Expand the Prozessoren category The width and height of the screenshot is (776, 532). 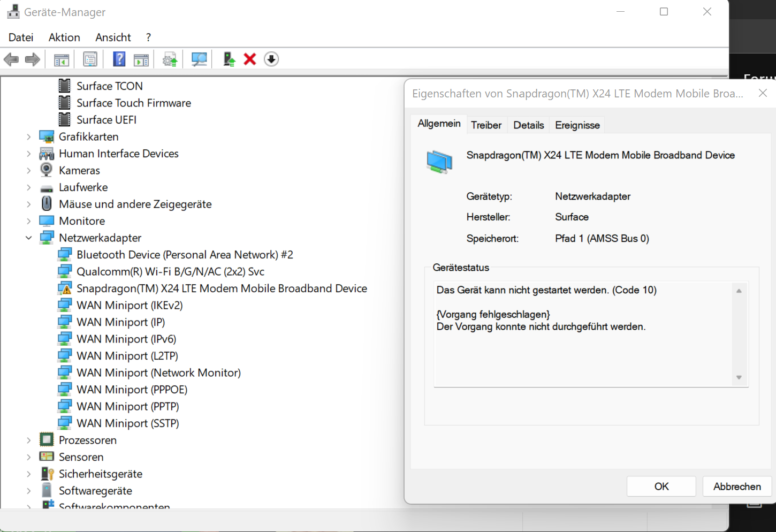29,440
